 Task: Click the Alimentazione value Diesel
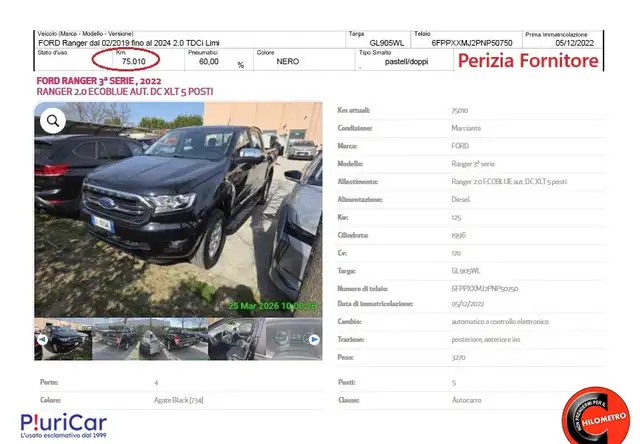(460, 199)
